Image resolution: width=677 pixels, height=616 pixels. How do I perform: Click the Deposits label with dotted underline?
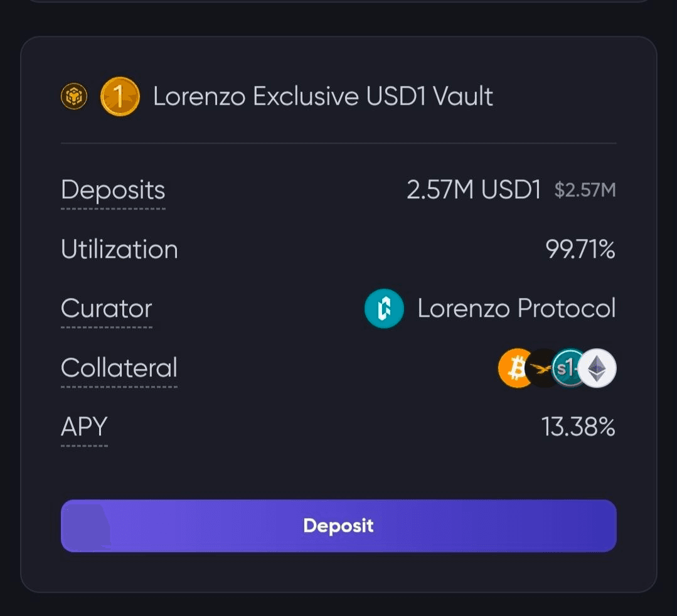113,190
